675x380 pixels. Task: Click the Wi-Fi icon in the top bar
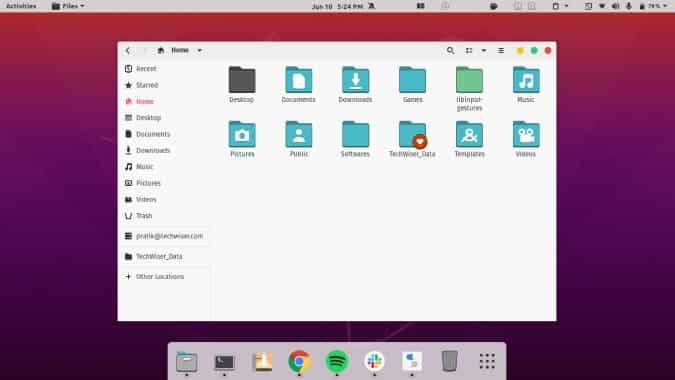pyautogui.click(x=602, y=6)
